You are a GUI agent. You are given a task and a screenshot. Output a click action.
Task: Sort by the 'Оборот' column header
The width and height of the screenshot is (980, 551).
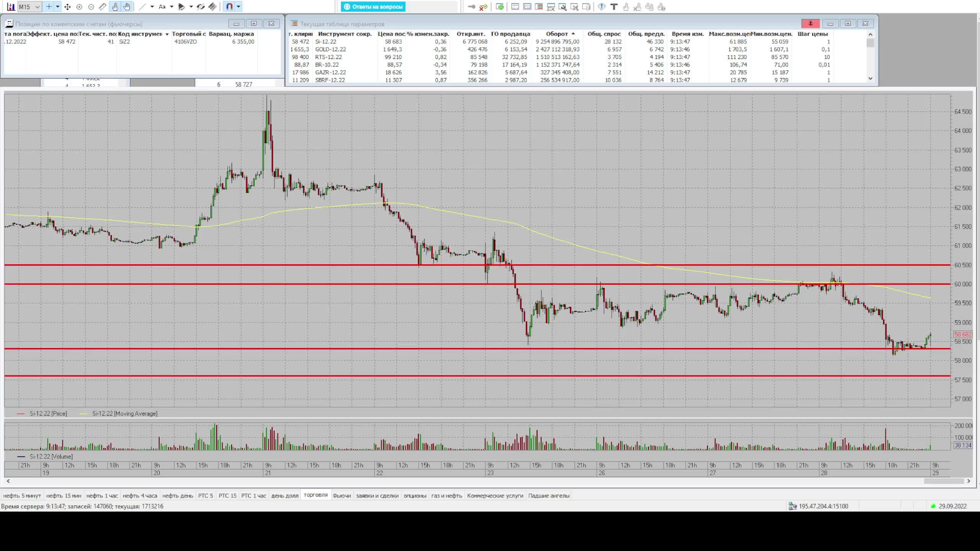pyautogui.click(x=557, y=34)
